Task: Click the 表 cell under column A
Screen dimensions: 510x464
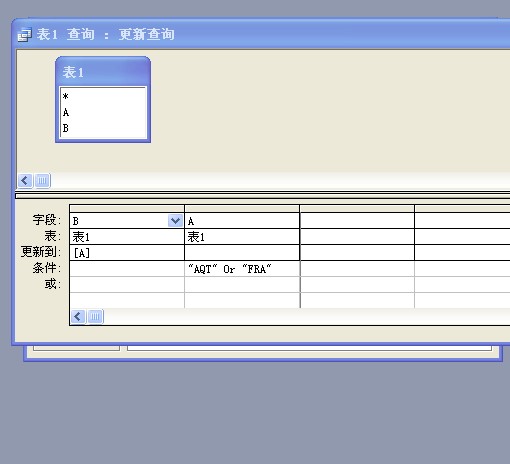Action: [242, 237]
